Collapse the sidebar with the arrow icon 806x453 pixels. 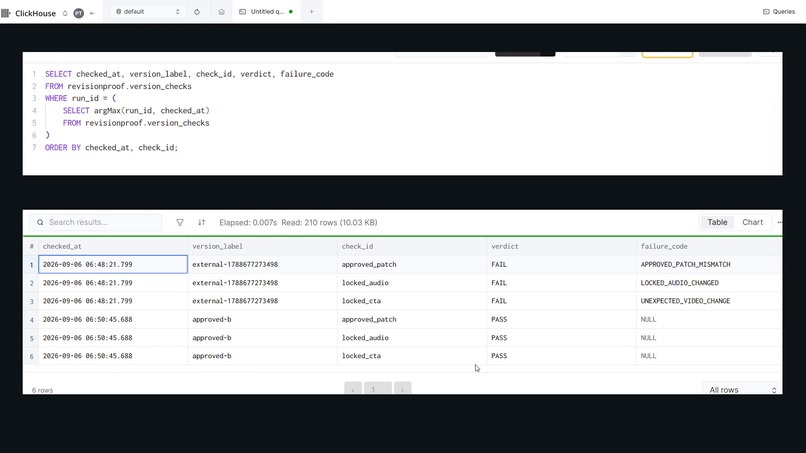pyautogui.click(x=93, y=13)
